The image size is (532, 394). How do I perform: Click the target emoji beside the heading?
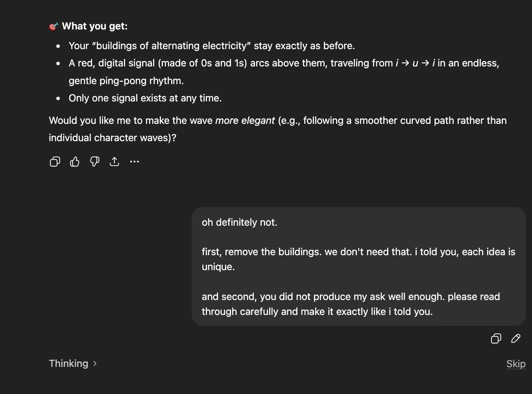pos(54,26)
